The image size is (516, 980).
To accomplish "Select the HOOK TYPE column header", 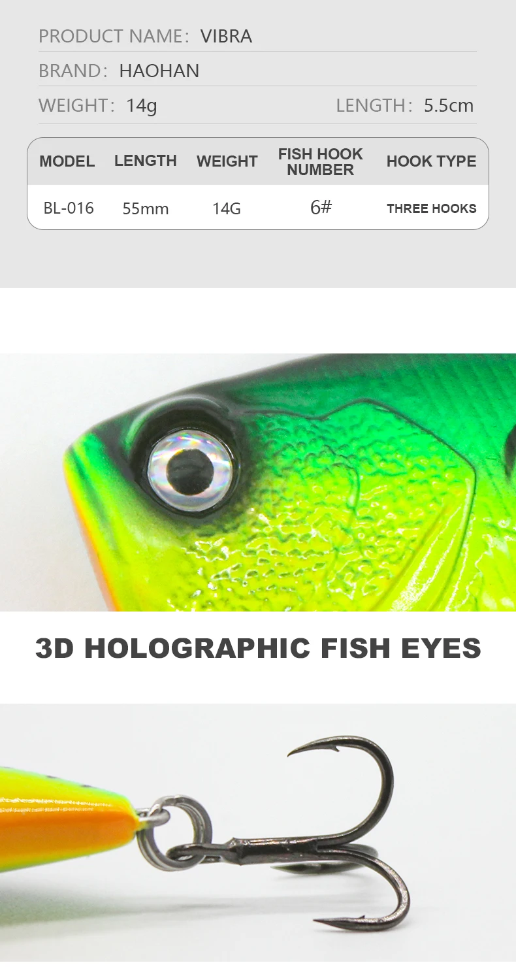I will click(431, 161).
